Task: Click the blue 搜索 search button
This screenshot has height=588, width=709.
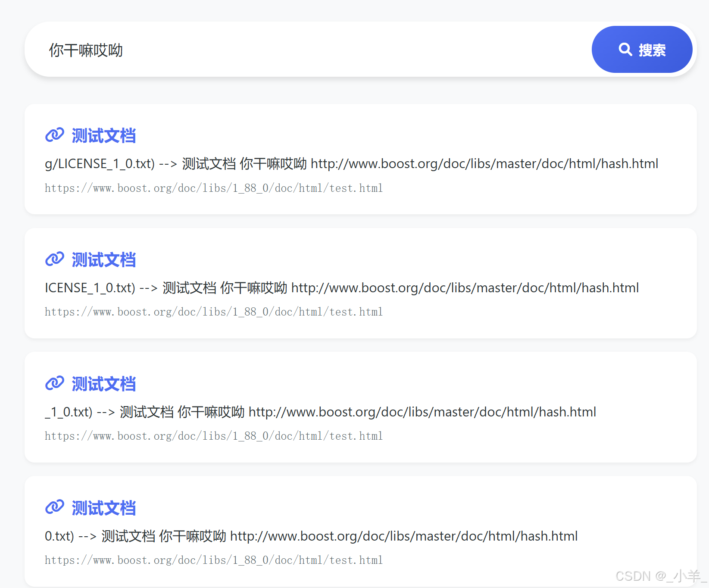Action: click(x=642, y=50)
